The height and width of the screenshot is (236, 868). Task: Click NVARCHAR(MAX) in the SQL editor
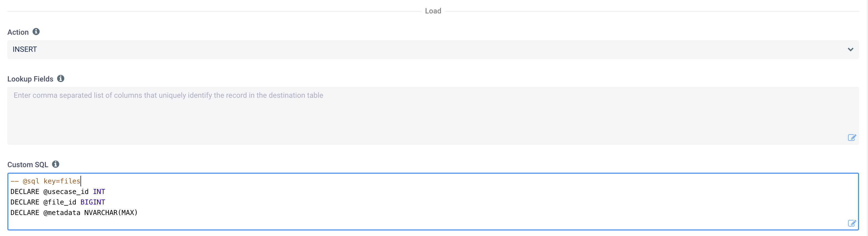click(x=111, y=212)
